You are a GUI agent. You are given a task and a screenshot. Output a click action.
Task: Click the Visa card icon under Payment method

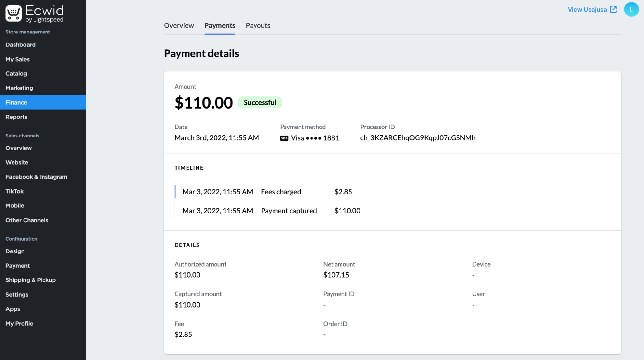click(284, 138)
